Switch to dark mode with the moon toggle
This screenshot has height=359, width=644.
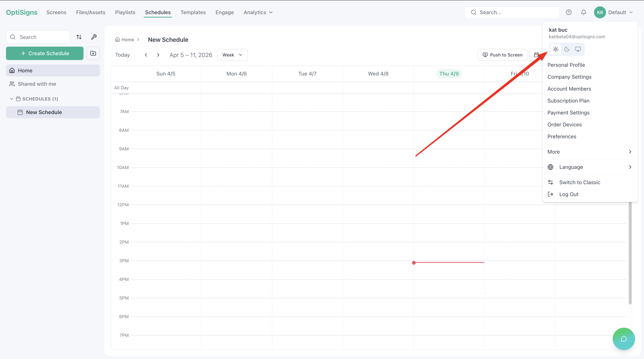567,49
